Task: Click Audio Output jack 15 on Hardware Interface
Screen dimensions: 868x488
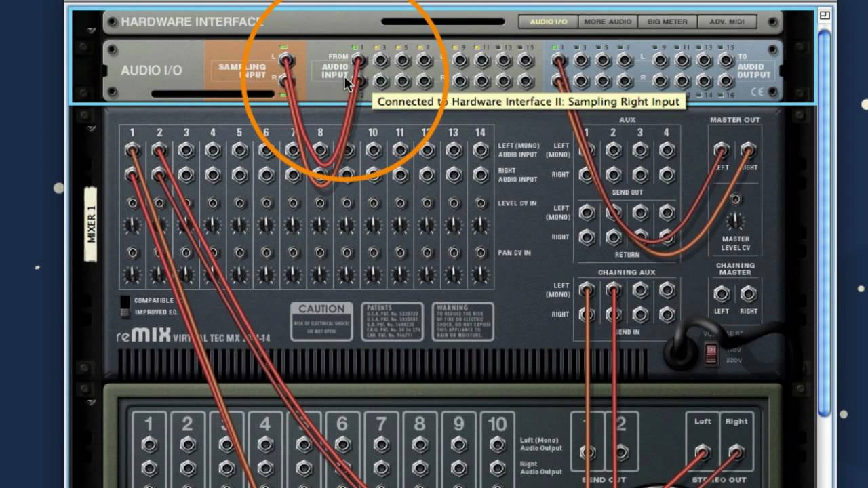Action: coord(726,61)
